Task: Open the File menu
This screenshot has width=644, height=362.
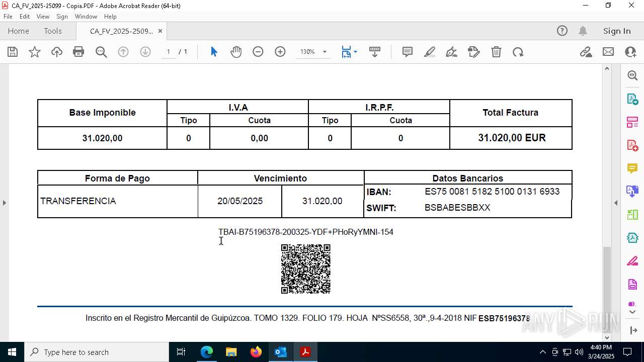Action: 8,17
